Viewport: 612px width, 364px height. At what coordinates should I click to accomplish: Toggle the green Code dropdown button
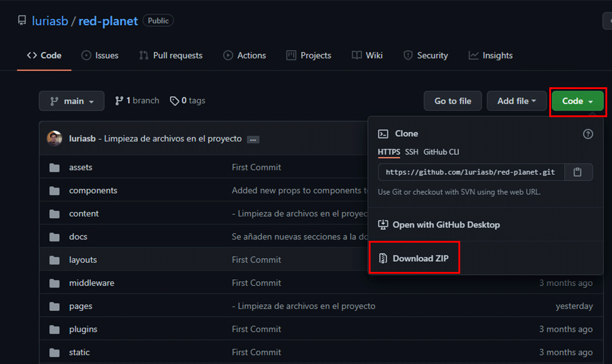(577, 101)
